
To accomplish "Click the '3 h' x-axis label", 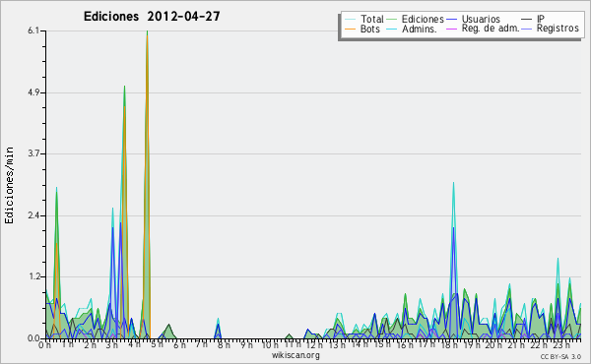I will pos(112,345).
